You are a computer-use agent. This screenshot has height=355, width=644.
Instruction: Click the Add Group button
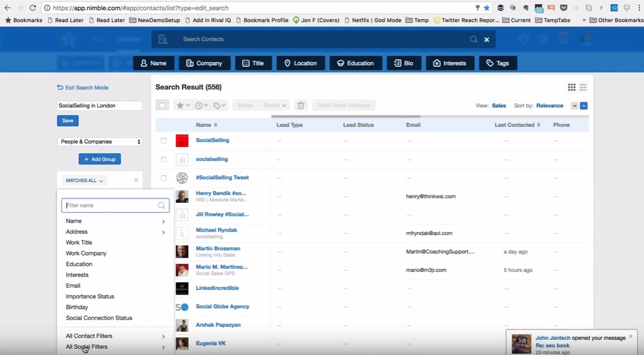[100, 159]
